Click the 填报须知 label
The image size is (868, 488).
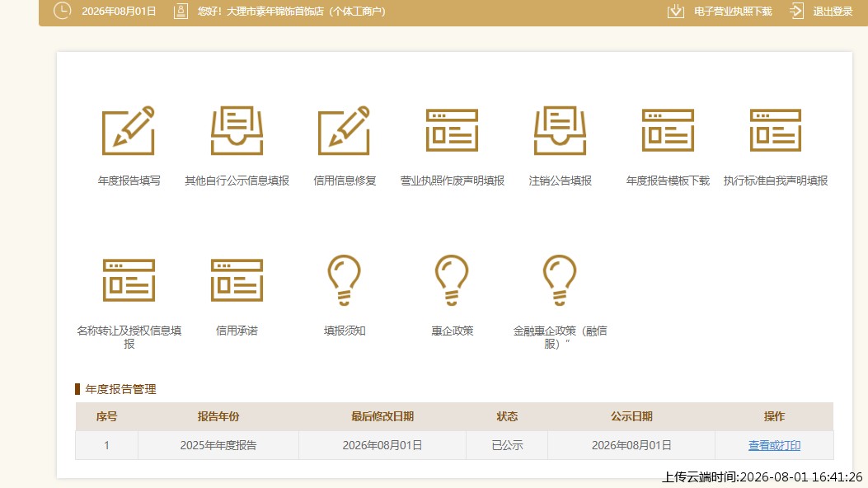click(x=345, y=331)
